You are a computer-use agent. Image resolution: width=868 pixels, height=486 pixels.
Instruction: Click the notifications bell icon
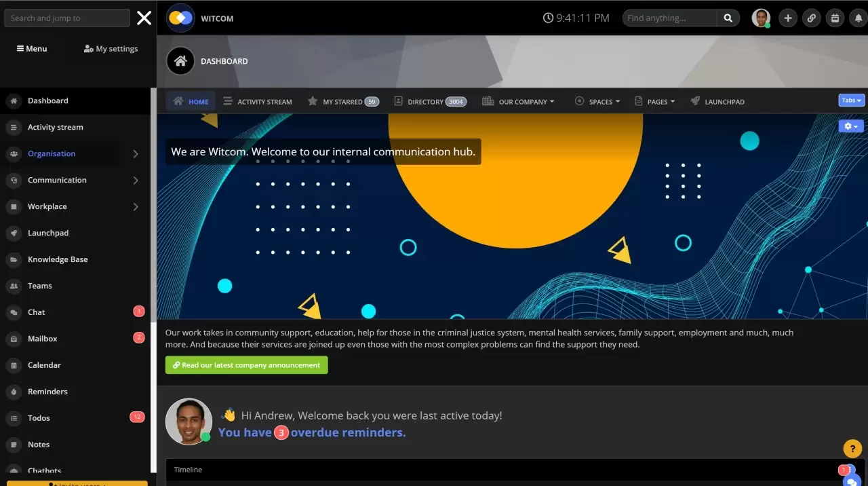click(858, 18)
